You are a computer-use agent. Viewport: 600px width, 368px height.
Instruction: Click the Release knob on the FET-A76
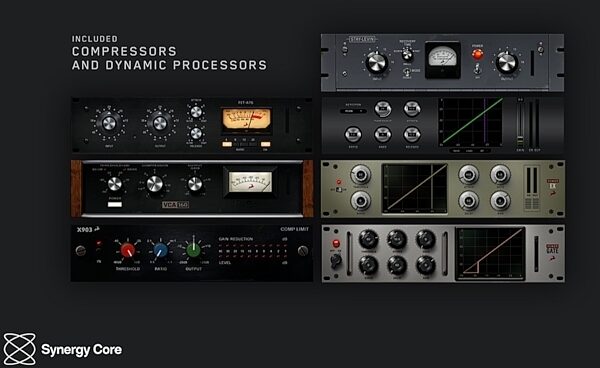pos(196,133)
